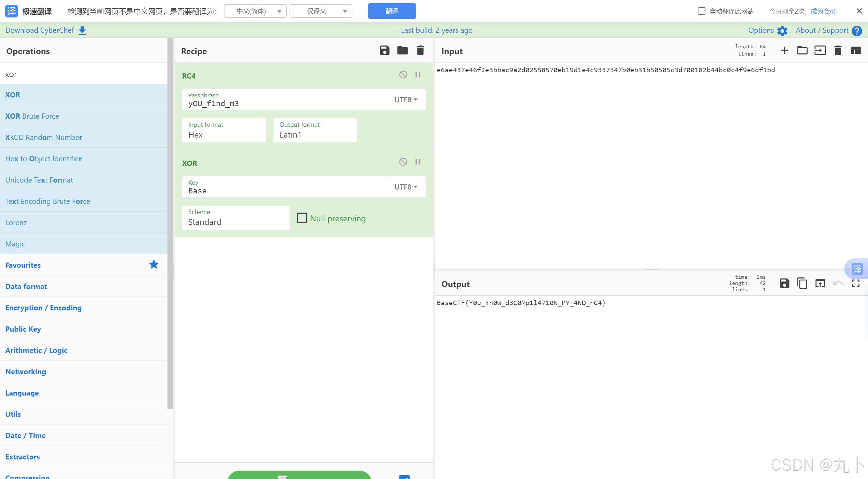Viewport: 868px width, 479px height.
Task: Add a new input tab
Action: point(784,51)
